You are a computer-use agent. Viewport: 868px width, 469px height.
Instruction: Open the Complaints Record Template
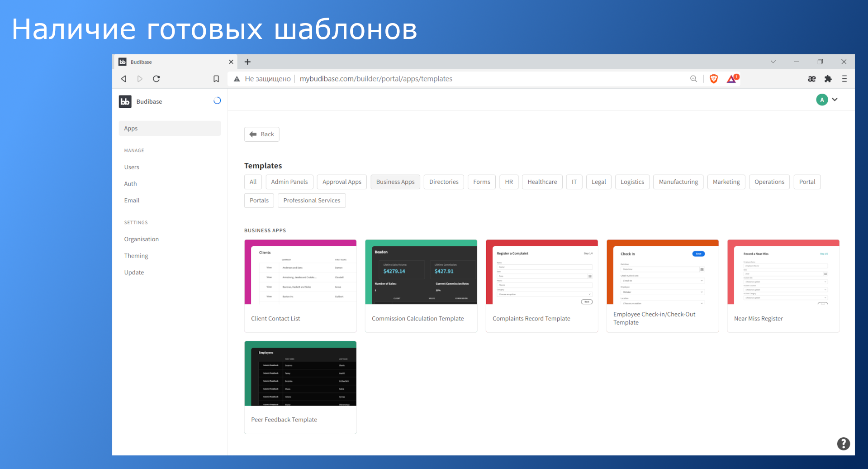click(542, 286)
